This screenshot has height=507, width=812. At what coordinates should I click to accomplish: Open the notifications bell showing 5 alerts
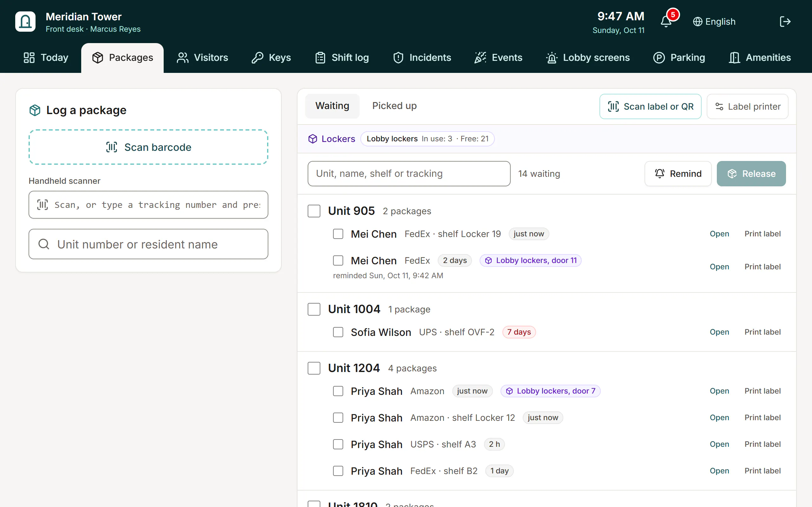coord(666,22)
